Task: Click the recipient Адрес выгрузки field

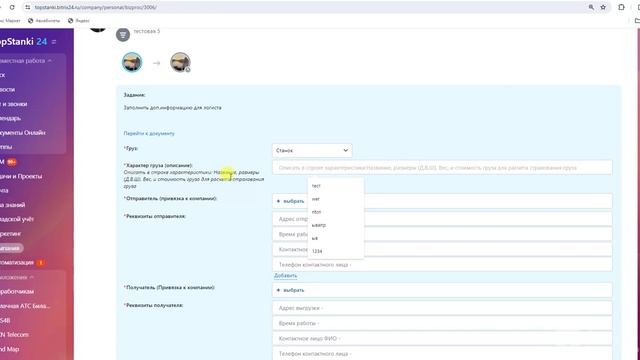Action: [x=442, y=308]
